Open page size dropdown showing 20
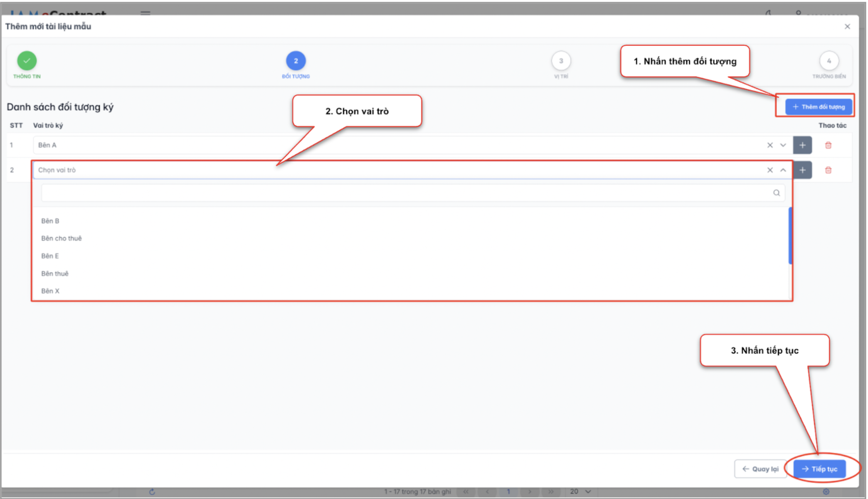Image resolution: width=868 pixels, height=499 pixels. pos(580,492)
